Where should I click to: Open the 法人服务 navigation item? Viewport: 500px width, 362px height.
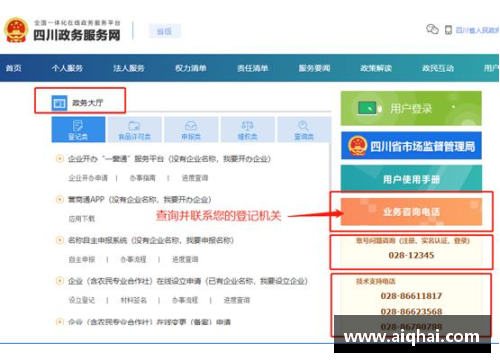point(129,68)
